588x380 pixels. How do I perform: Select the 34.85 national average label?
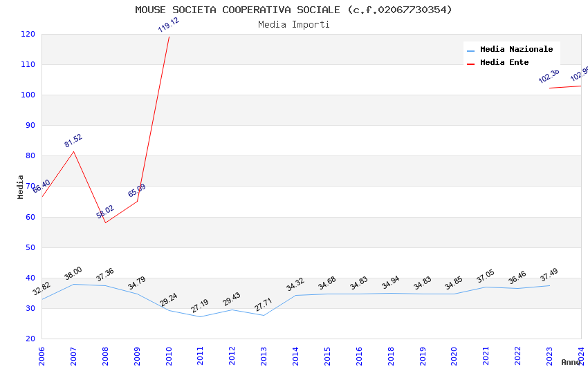coord(454,283)
